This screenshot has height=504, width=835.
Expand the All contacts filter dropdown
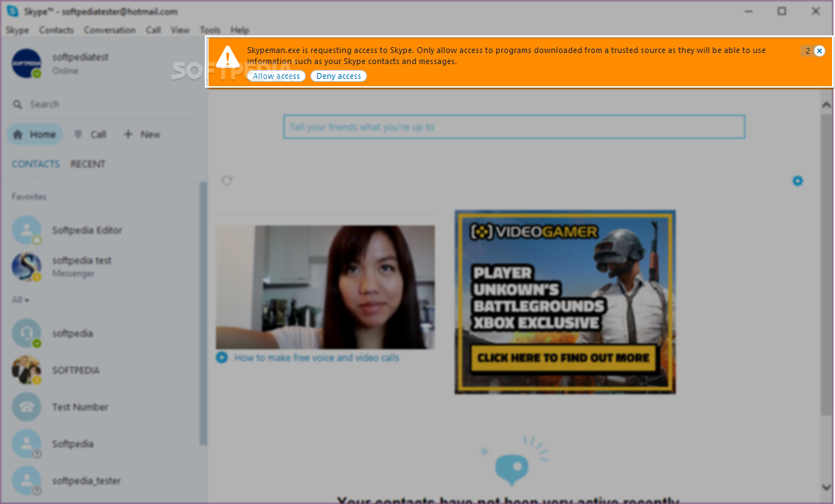20,300
